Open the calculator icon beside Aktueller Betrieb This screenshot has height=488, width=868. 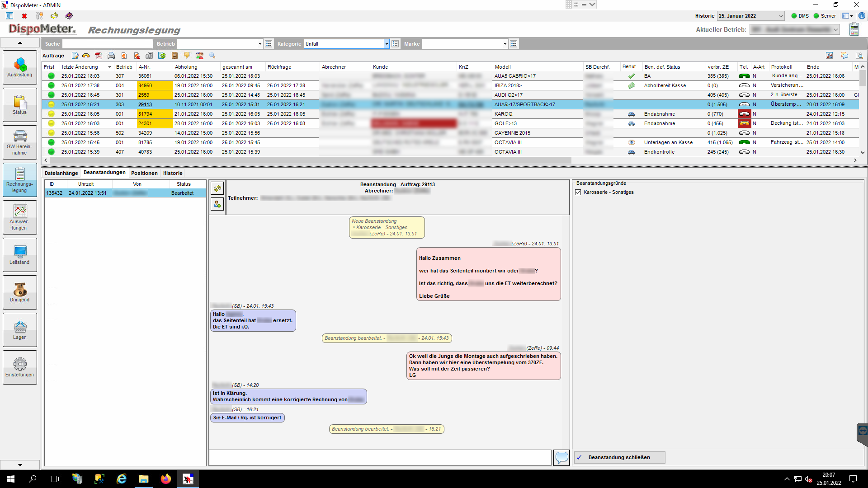(854, 29)
